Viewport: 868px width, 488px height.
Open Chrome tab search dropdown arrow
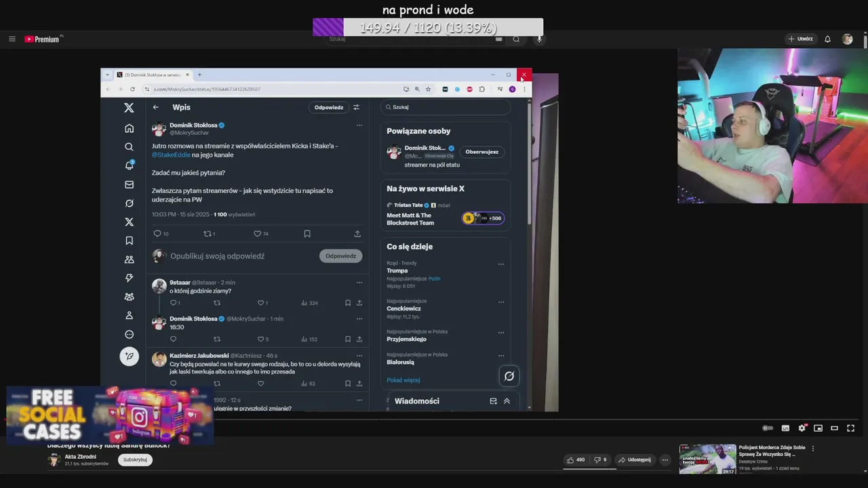(x=108, y=75)
